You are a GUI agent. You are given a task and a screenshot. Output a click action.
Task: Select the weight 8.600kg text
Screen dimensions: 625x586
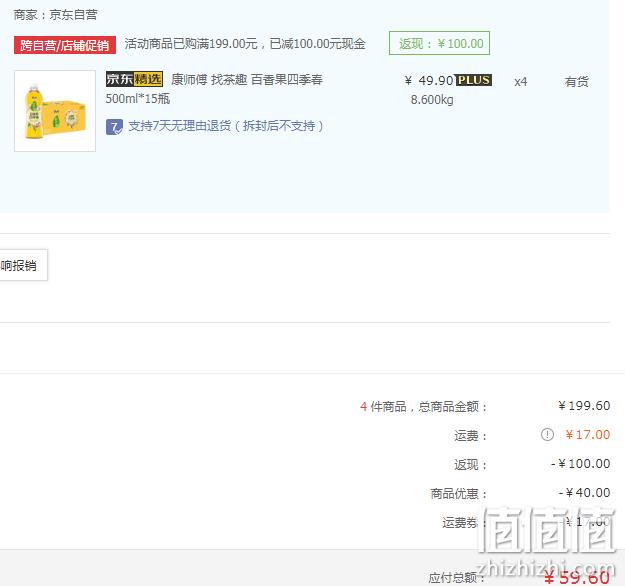coord(432,100)
